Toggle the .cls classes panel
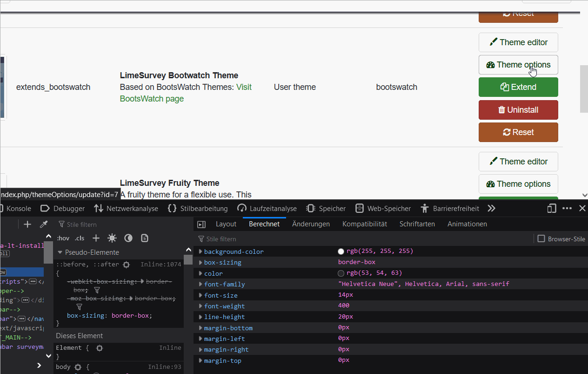Viewport: 588px width, 374px height. coord(80,238)
